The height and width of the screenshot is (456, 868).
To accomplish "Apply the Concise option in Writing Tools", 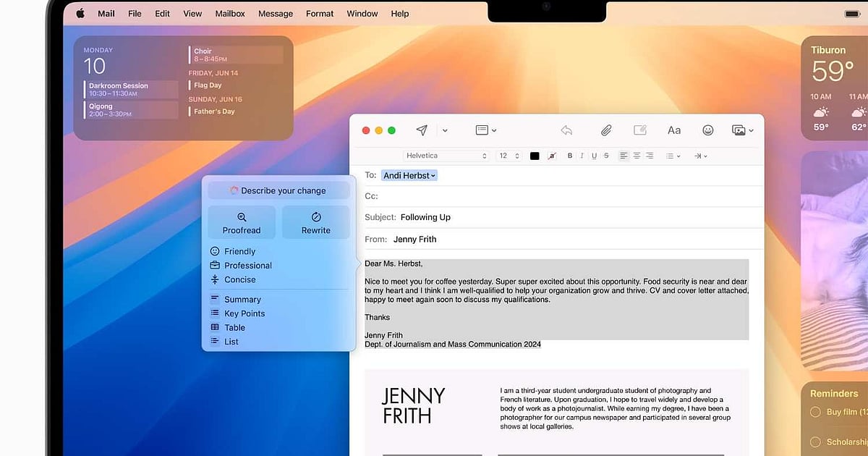I will [x=232, y=279].
